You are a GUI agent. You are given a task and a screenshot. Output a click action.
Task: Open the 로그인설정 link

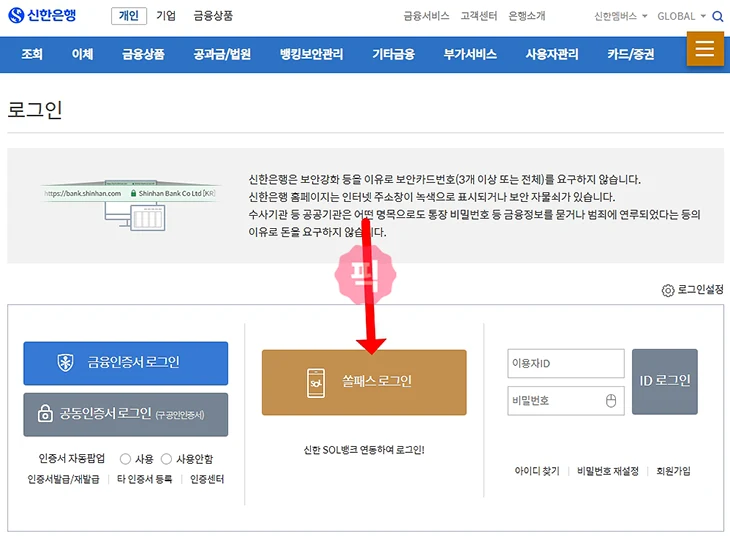pos(700,290)
